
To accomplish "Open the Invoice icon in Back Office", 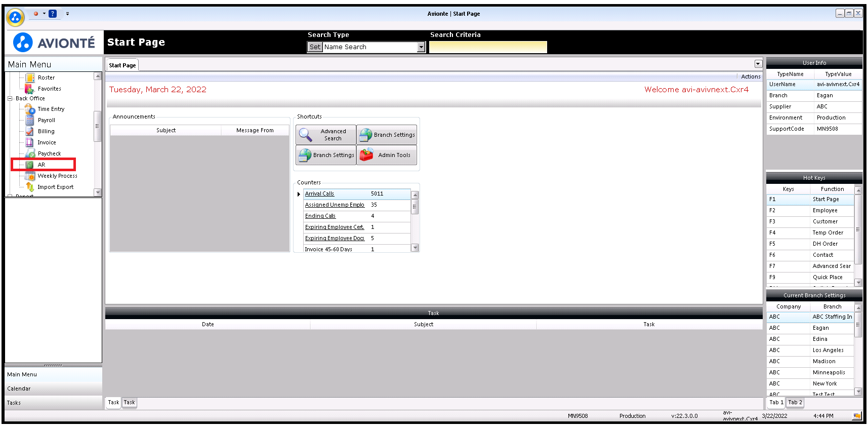I will coord(30,142).
